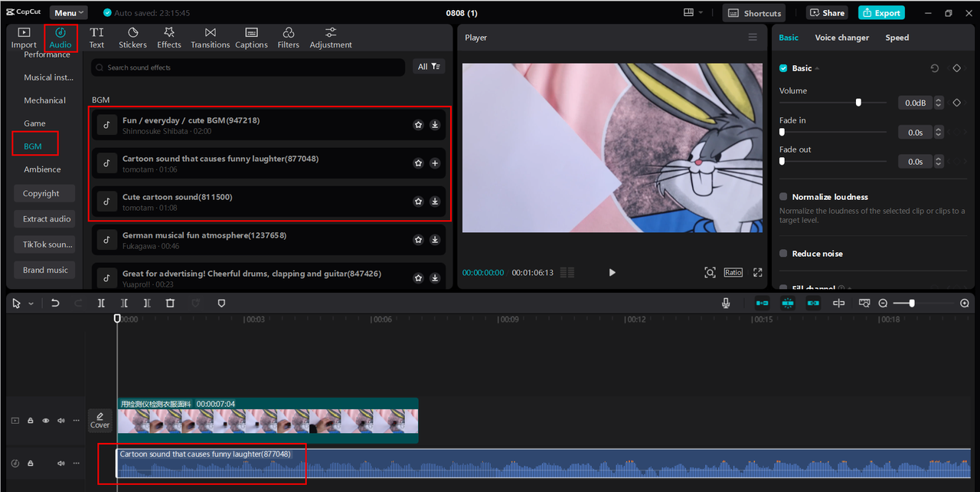Split clip at playhead

101,303
